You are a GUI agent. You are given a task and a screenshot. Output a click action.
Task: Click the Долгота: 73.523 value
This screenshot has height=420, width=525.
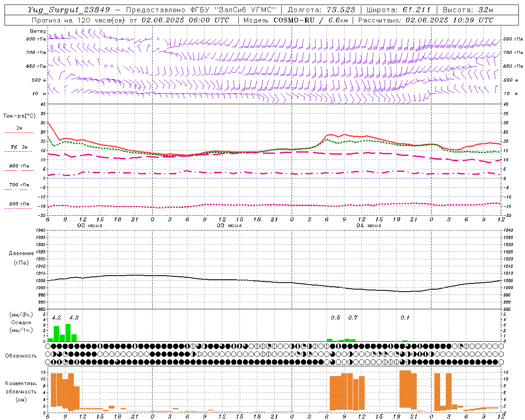tap(322, 10)
